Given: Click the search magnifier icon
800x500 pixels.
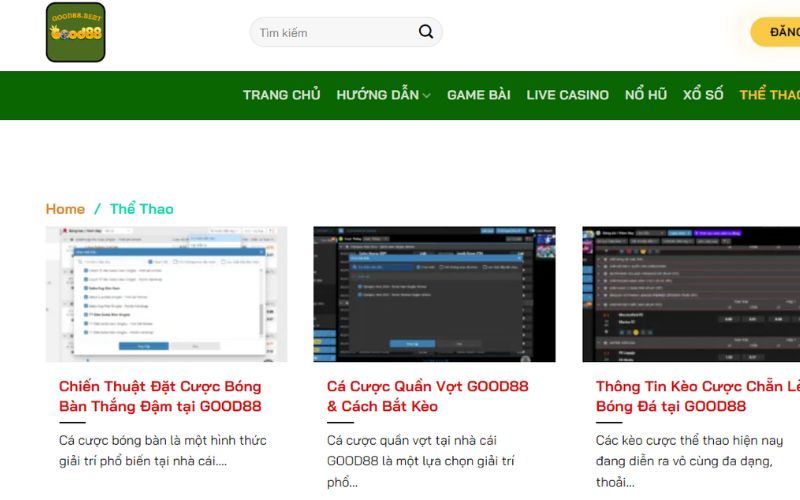Looking at the screenshot, I should pos(426,32).
